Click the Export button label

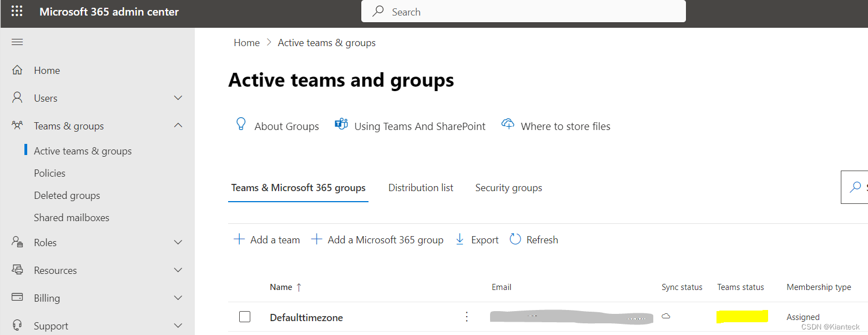pos(485,240)
